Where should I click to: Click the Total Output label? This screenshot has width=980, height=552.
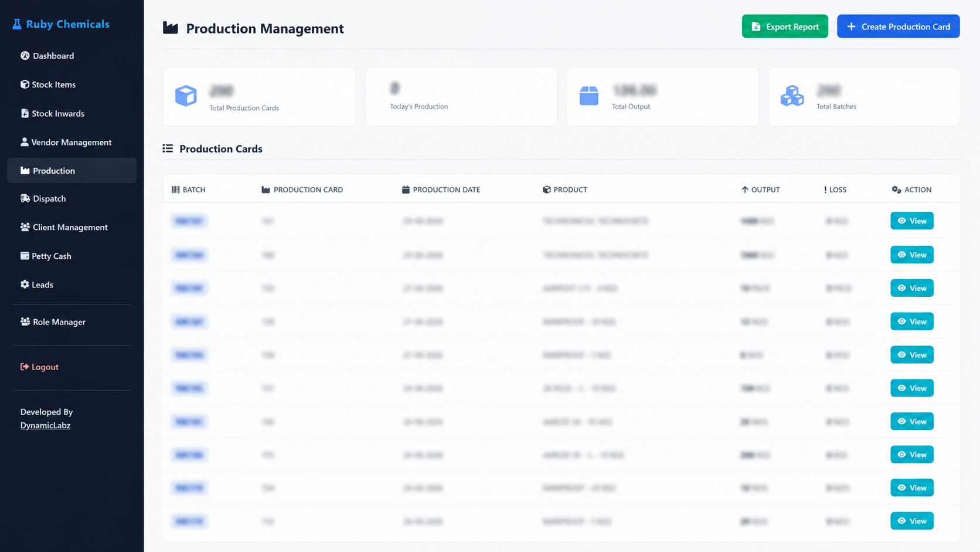[x=631, y=106]
